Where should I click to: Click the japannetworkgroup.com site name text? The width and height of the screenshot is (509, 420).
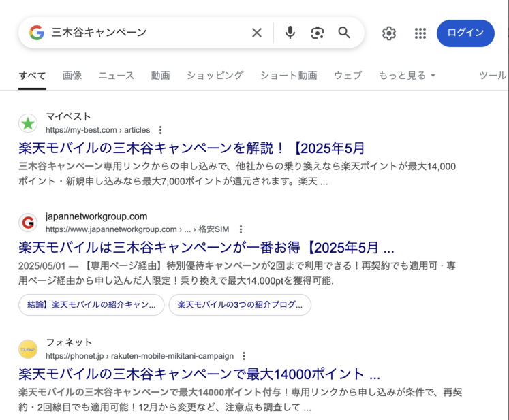click(96, 216)
